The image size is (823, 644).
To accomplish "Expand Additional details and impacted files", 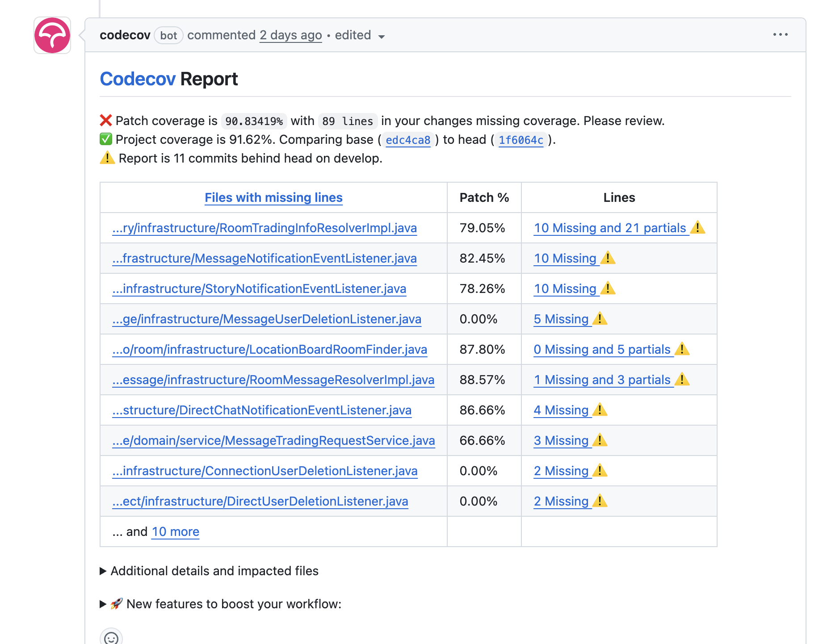I will click(209, 571).
